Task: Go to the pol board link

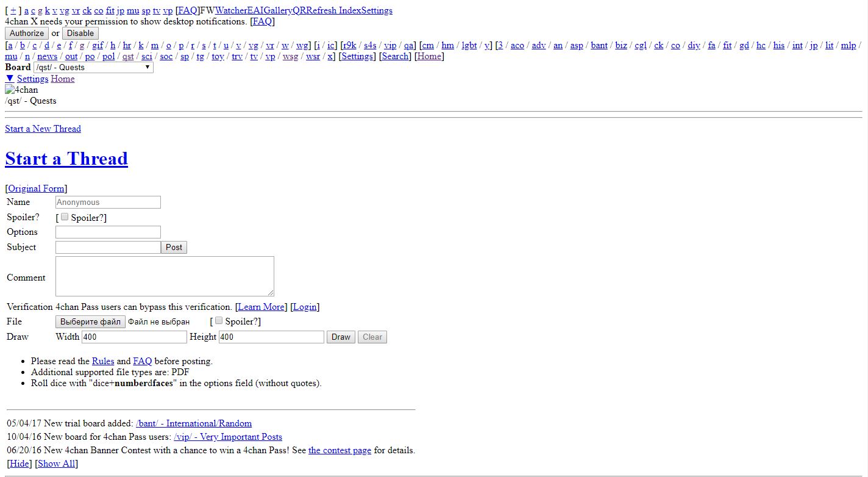Action: pyautogui.click(x=108, y=56)
